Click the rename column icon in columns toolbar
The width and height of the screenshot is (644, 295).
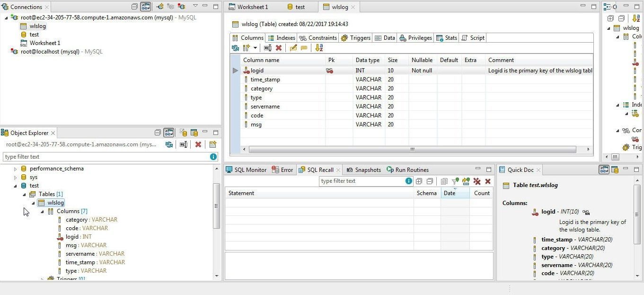coord(267,48)
